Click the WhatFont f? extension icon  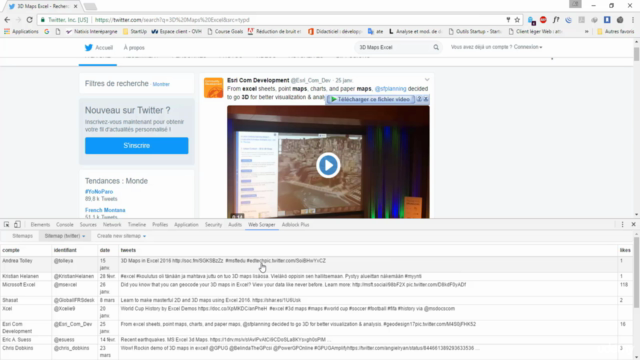(x=556, y=20)
